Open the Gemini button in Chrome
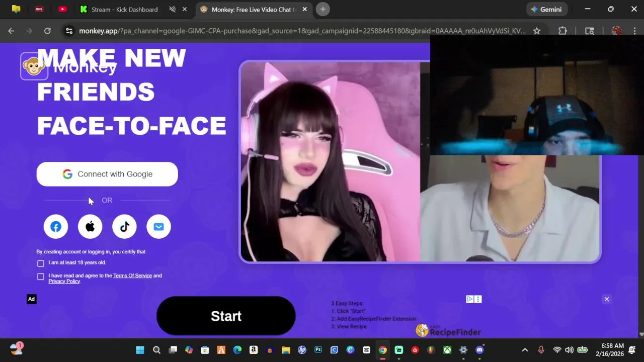644x362 pixels. [547, 9]
